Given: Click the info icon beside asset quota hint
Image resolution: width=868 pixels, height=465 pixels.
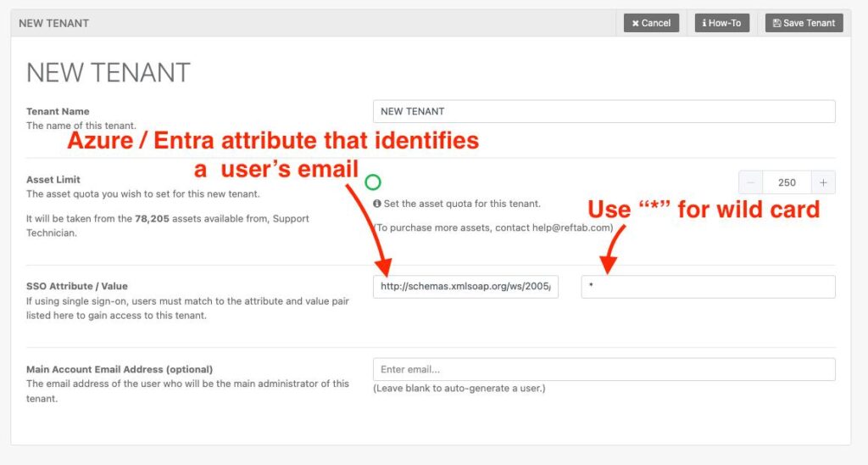Looking at the screenshot, I should tap(377, 204).
